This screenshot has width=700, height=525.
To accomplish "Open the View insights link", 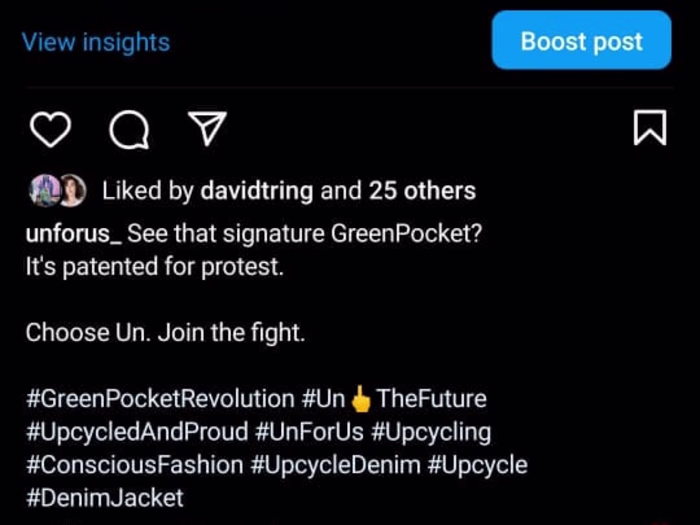I will pos(96,42).
